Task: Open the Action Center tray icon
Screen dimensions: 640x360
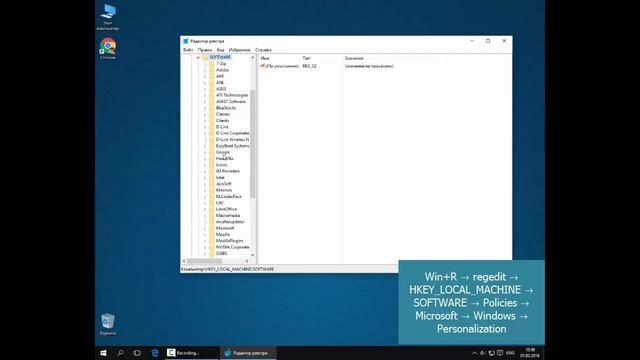Action: point(500,353)
